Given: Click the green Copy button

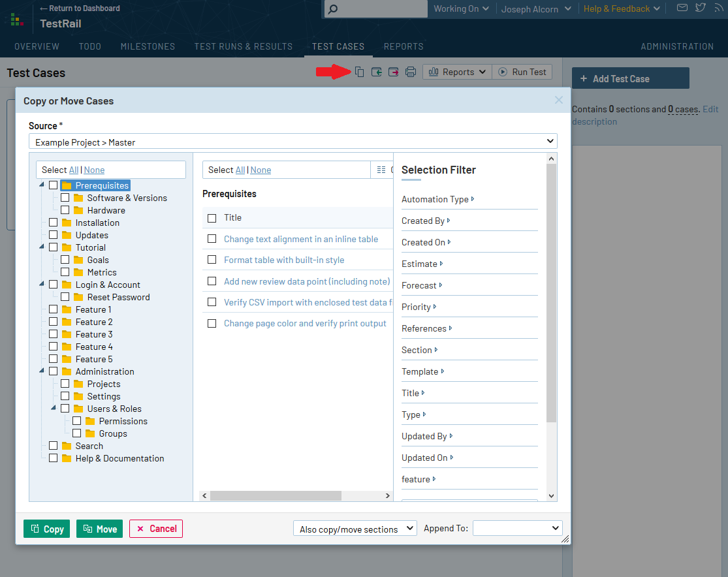Looking at the screenshot, I should [x=47, y=529].
